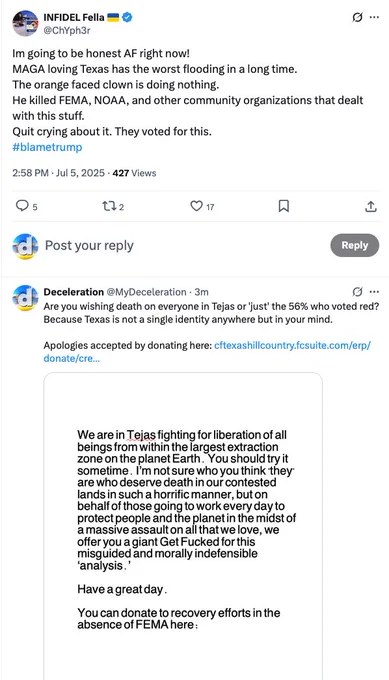Click the Grok icon on the main post
Viewport: 389px width, 680px height.
(357, 17)
